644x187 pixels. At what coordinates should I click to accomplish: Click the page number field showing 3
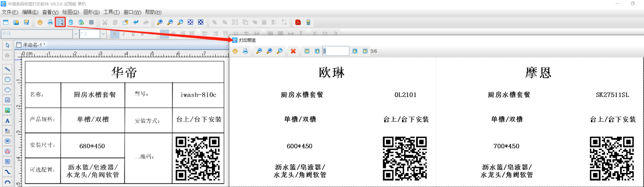point(336,51)
